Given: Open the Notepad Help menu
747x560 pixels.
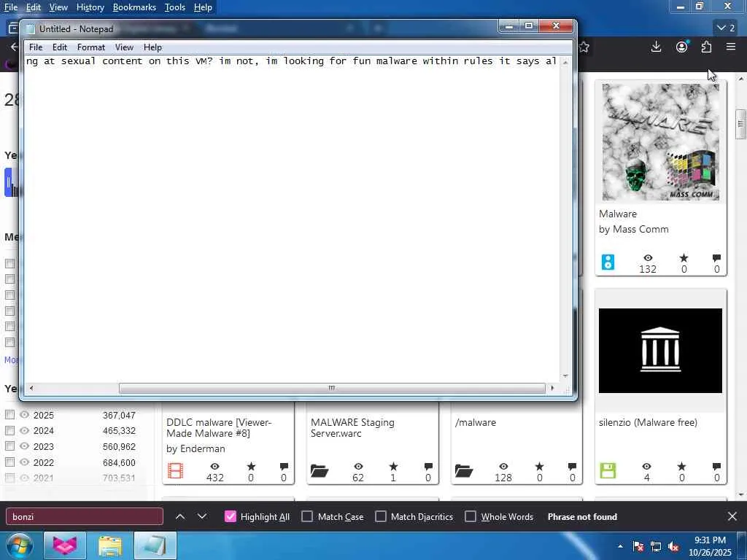Looking at the screenshot, I should pyautogui.click(x=152, y=47).
